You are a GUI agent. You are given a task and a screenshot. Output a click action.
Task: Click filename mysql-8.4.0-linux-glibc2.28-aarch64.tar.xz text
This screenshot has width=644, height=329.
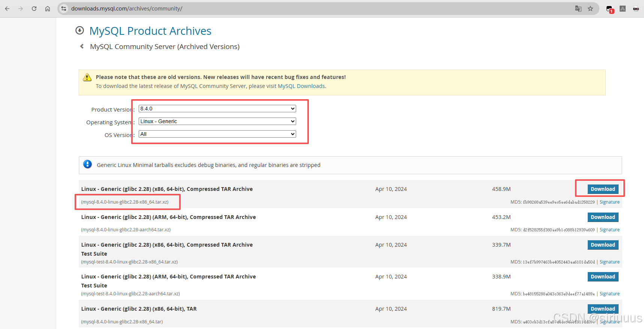coord(126,230)
